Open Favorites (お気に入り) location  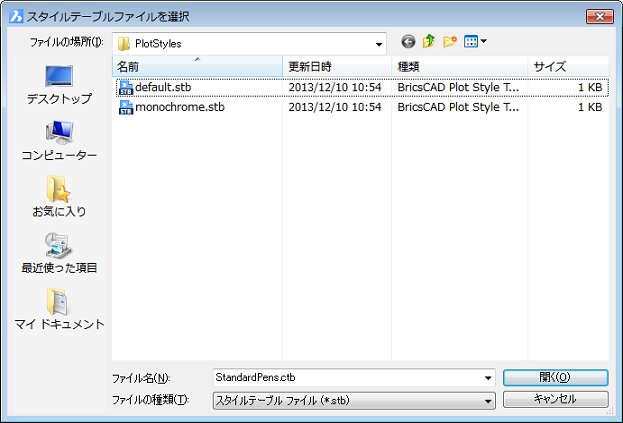click(x=59, y=197)
